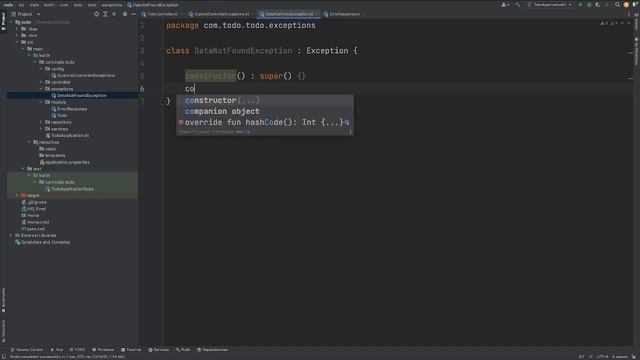The width and height of the screenshot is (640, 360).
Task: Click the Exception superclass in code editor
Action: 327,51
